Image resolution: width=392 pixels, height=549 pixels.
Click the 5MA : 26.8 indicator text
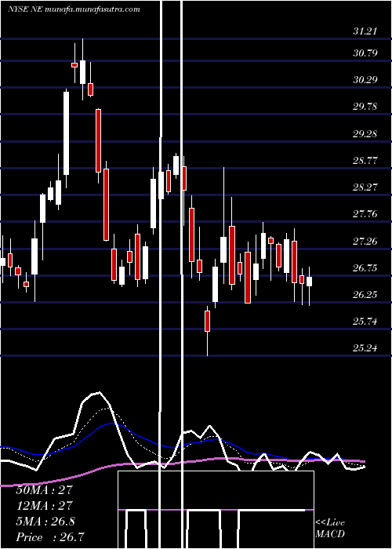click(45, 521)
